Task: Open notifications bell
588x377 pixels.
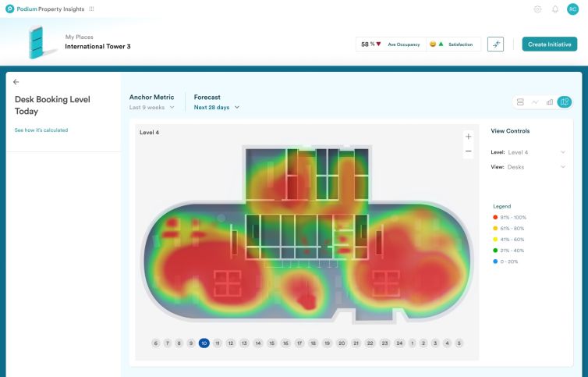Action: (x=555, y=9)
